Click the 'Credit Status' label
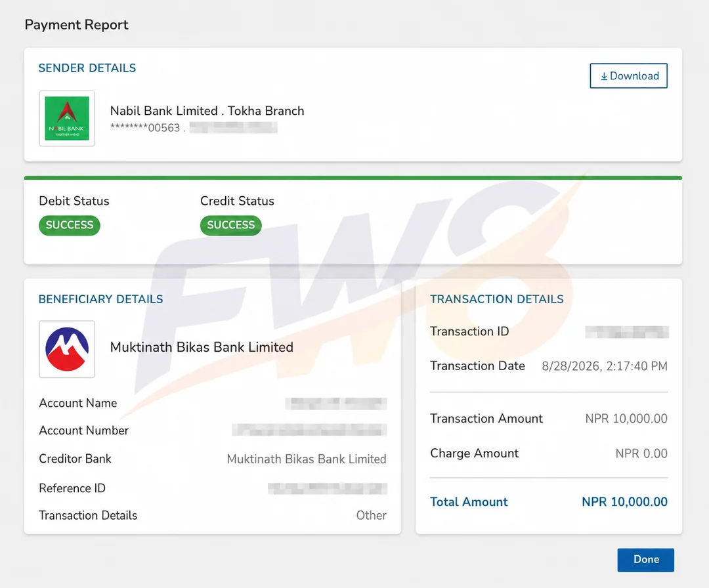709x588 pixels. click(x=238, y=201)
